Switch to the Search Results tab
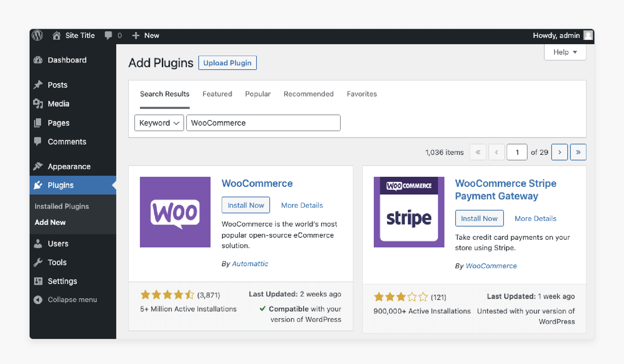624x364 pixels. tap(165, 94)
